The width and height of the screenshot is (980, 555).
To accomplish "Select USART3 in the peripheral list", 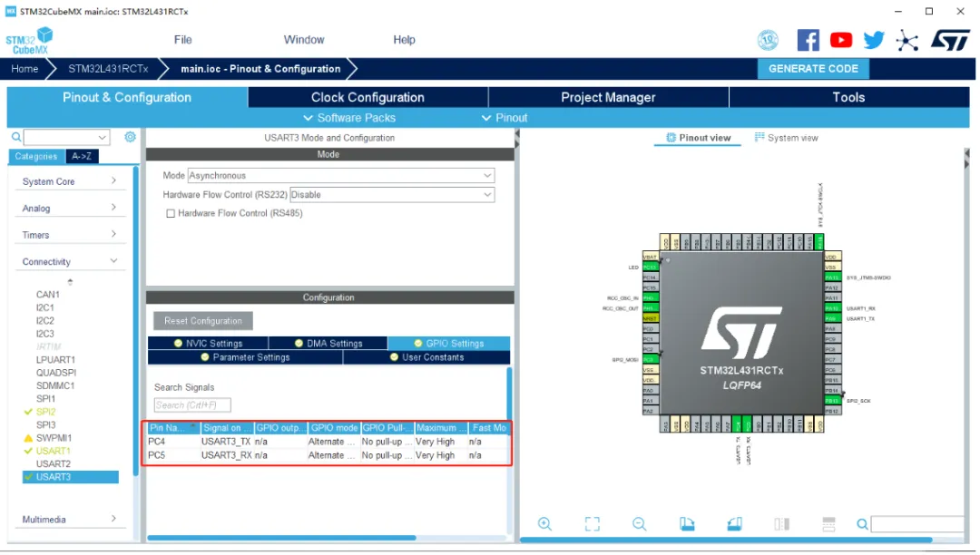I will coord(70,477).
